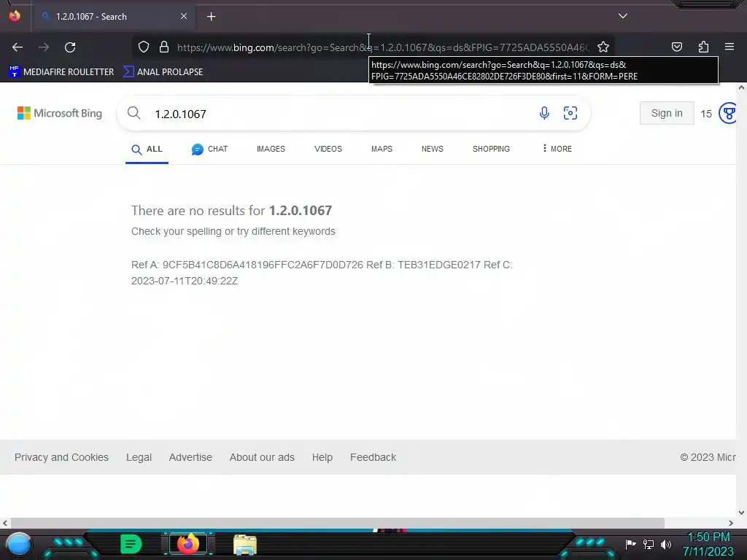Open the Feedback footer link
The image size is (747, 560).
click(373, 457)
